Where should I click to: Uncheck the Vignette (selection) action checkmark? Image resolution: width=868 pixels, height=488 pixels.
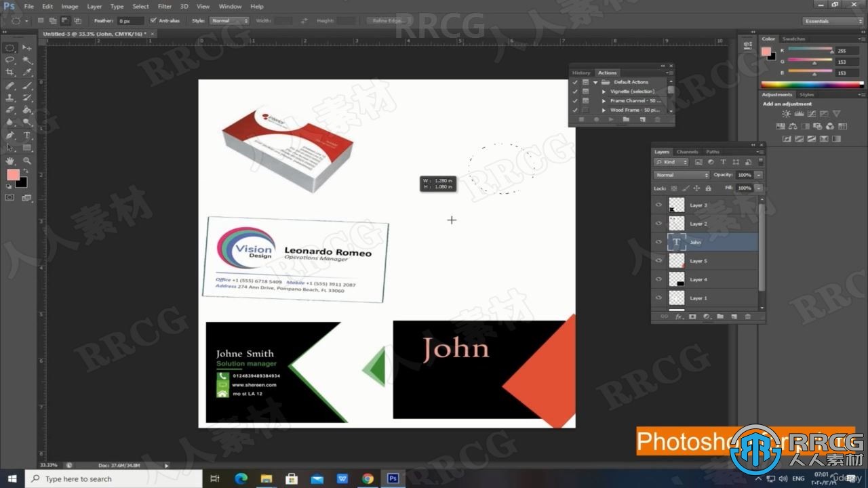575,91
